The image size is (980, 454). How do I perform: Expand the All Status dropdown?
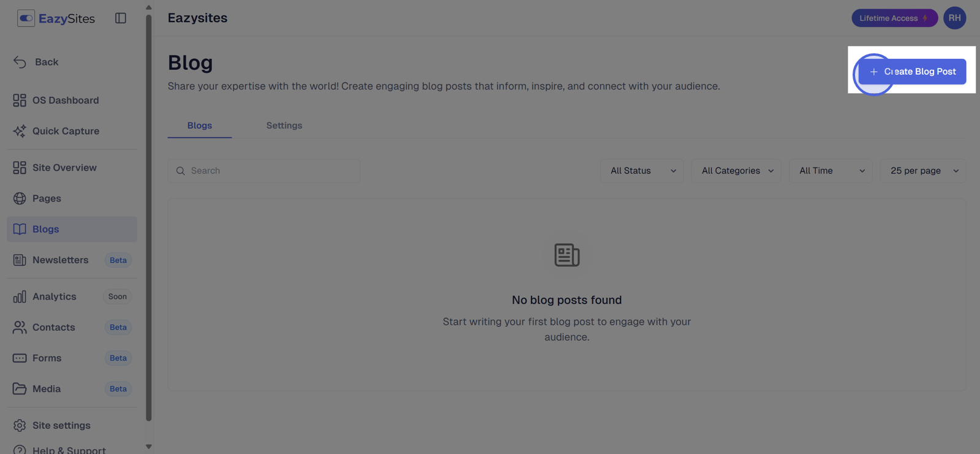[642, 171]
